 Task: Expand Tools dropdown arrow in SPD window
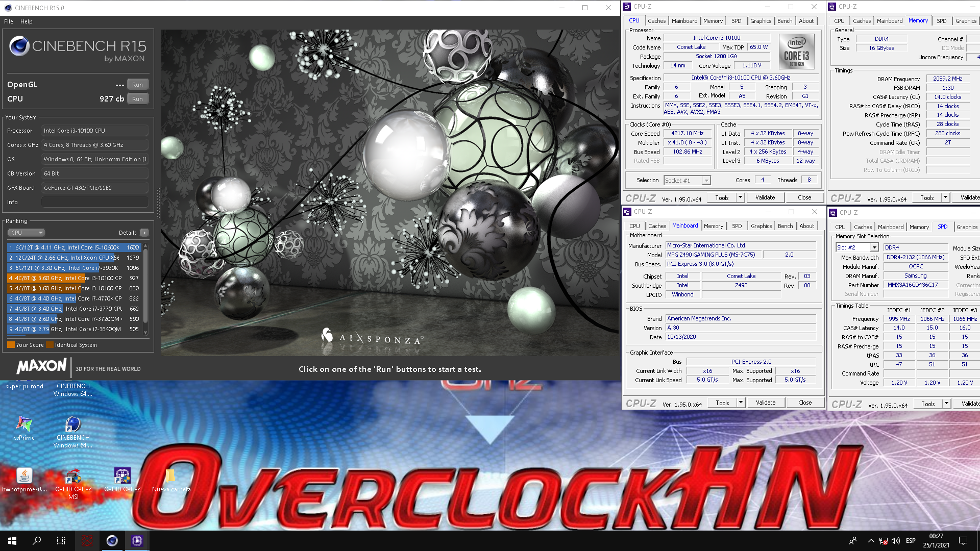(946, 404)
